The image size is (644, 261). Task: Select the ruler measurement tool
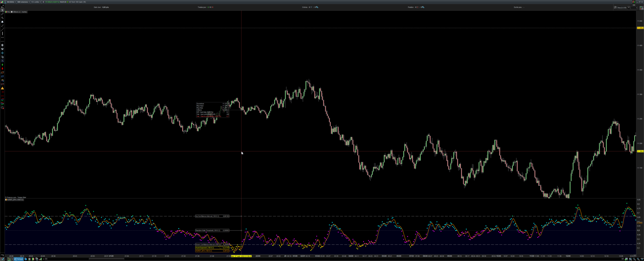tap(2, 14)
